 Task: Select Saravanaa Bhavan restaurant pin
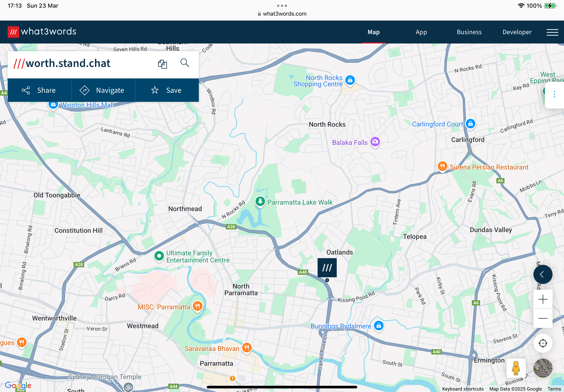point(247,348)
